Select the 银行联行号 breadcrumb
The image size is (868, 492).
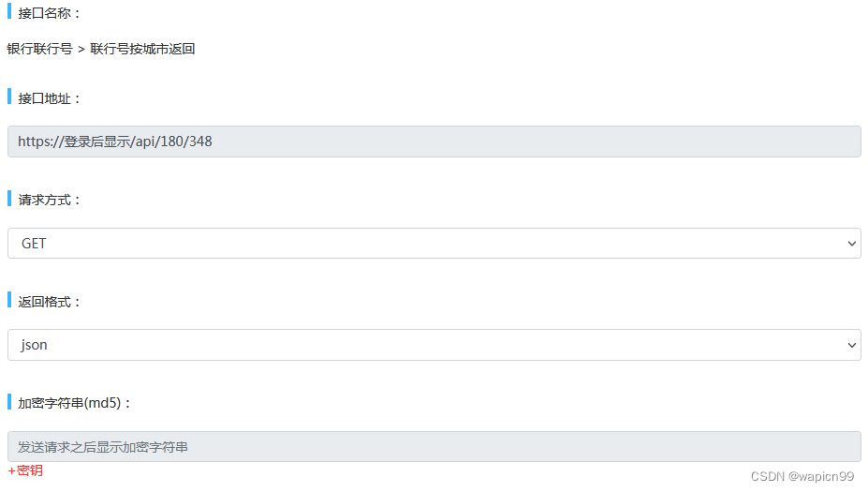pyautogui.click(x=39, y=49)
